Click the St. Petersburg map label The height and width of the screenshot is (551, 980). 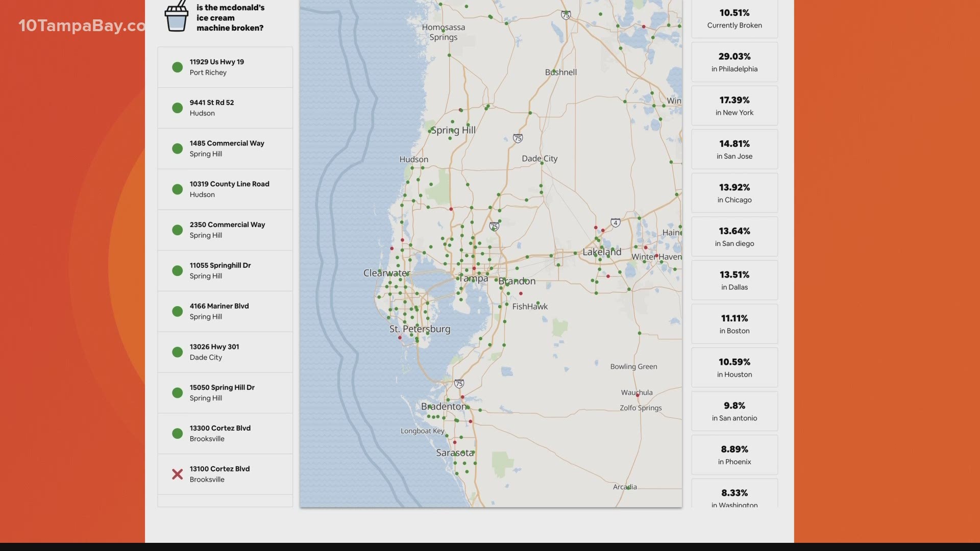click(x=420, y=329)
